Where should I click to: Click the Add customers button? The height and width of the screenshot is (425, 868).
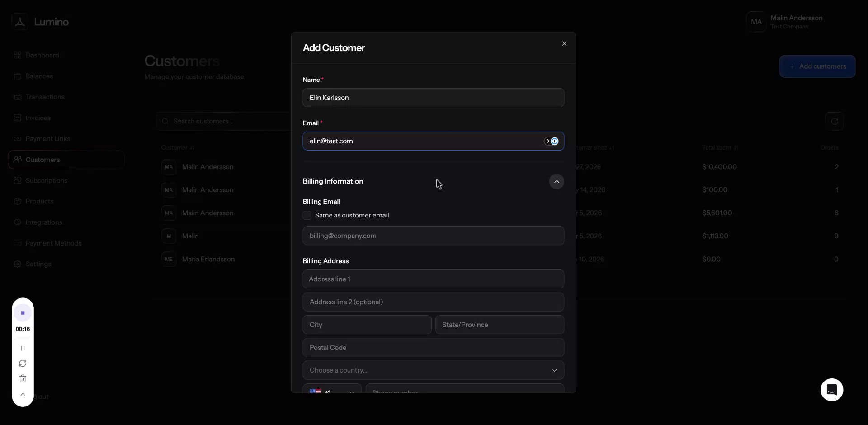click(817, 66)
